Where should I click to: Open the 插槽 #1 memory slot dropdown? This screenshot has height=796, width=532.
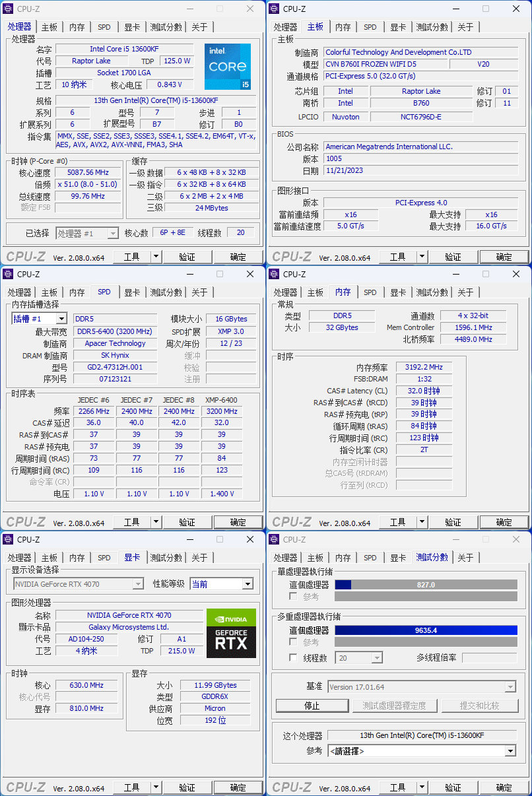[x=61, y=319]
